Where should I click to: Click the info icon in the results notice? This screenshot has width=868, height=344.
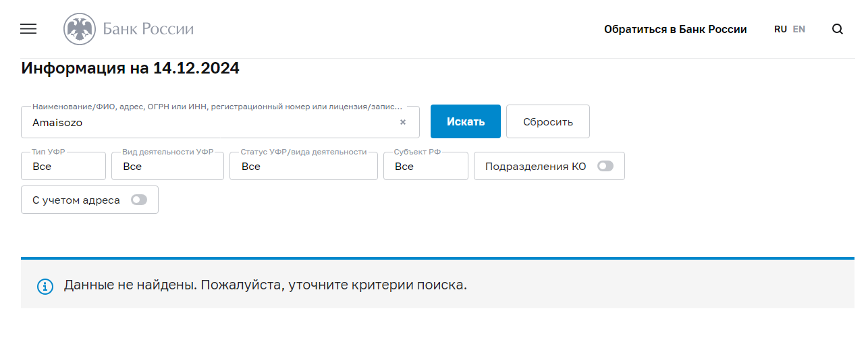pos(45,286)
